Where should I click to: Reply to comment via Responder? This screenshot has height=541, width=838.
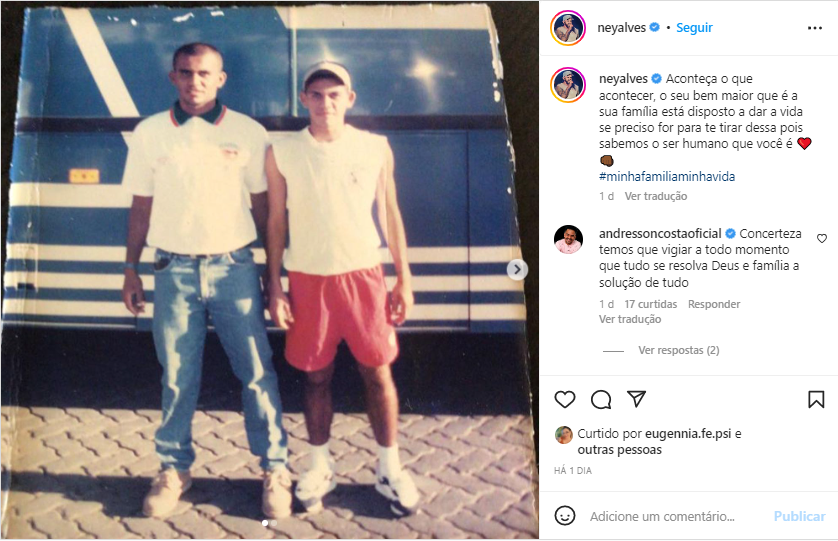click(x=713, y=304)
